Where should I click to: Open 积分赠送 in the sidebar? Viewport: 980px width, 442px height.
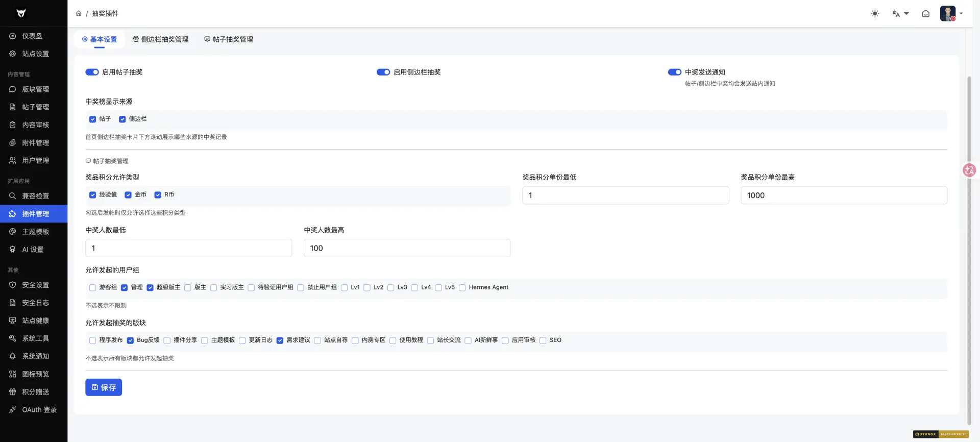34,392
